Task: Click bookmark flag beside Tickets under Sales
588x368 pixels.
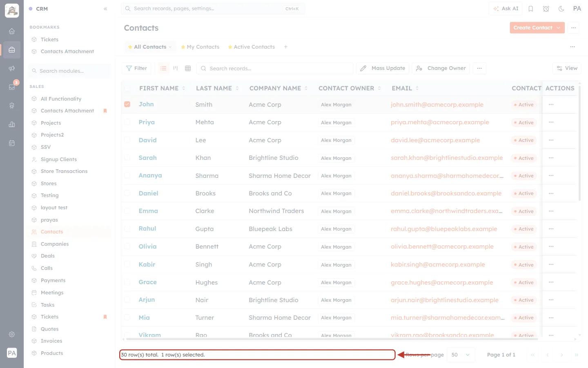Action: [105, 317]
